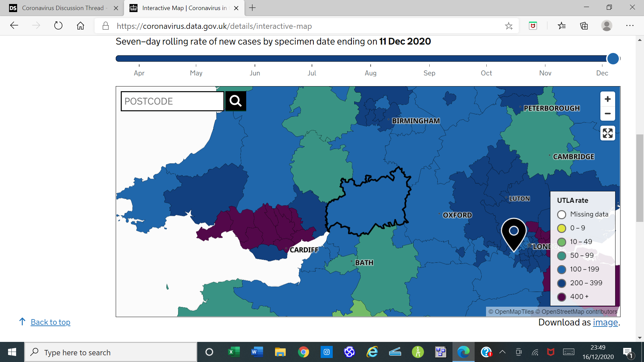The height and width of the screenshot is (362, 644).
Task: Click the postcode search magnifier button
Action: pyautogui.click(x=235, y=101)
